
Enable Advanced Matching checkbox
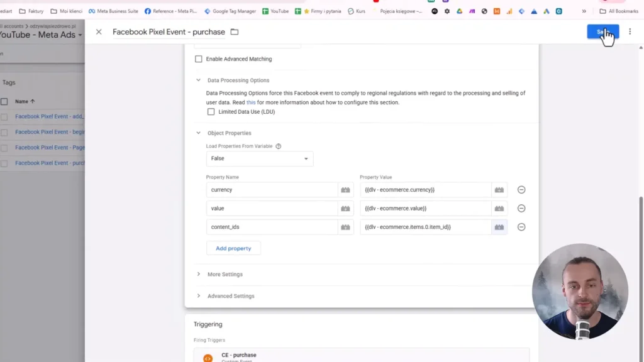click(198, 59)
